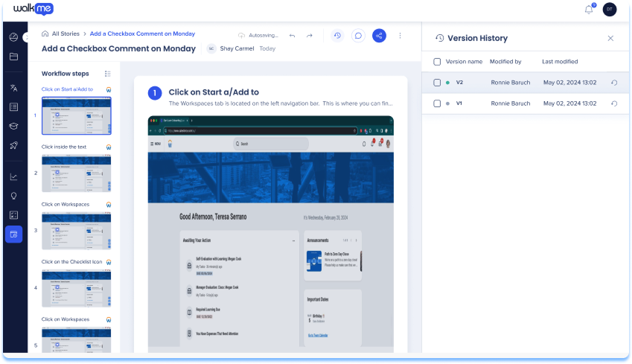Open the three-dot more options menu
The width and height of the screenshot is (632, 364).
click(x=400, y=35)
